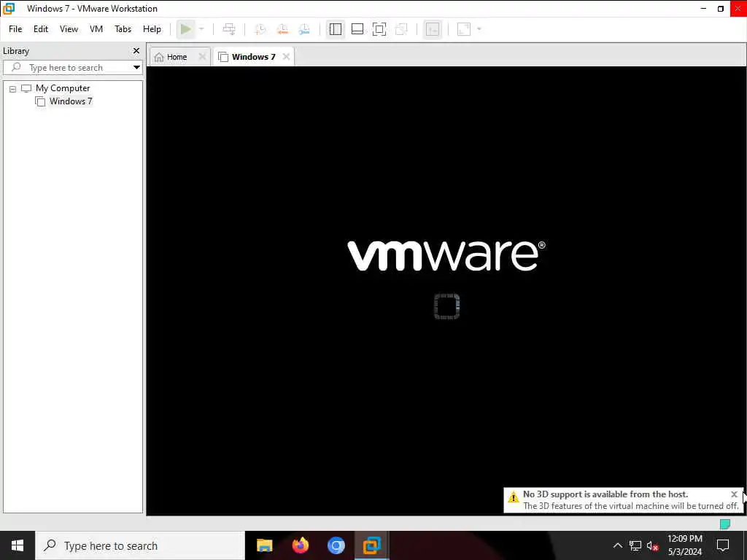Open the VM menu
This screenshot has height=560, width=747.
(x=96, y=29)
